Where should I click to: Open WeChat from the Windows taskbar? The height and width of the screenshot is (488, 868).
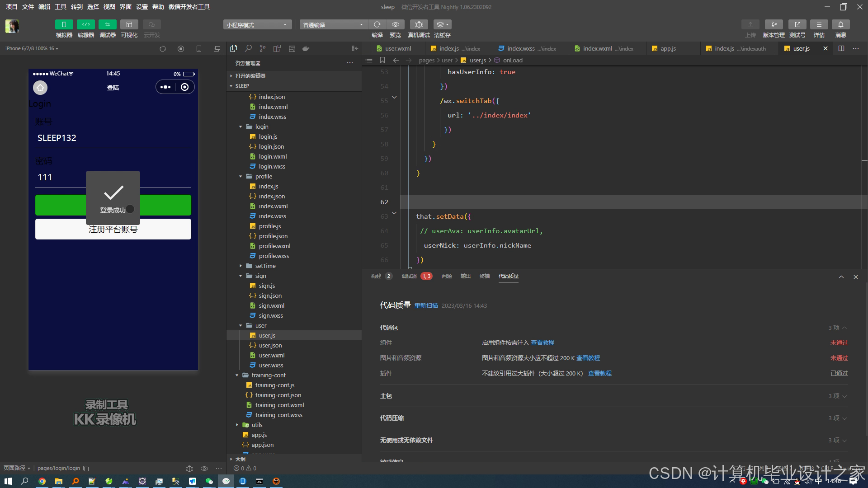click(209, 481)
